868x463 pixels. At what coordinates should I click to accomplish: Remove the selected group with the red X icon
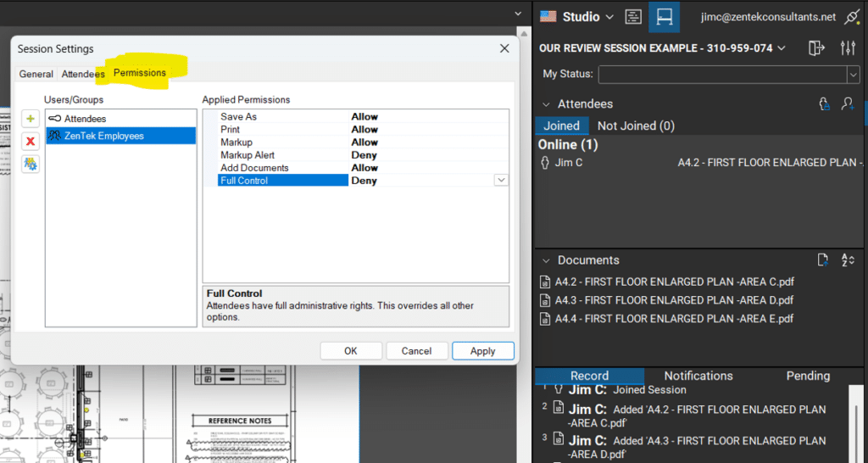31,142
